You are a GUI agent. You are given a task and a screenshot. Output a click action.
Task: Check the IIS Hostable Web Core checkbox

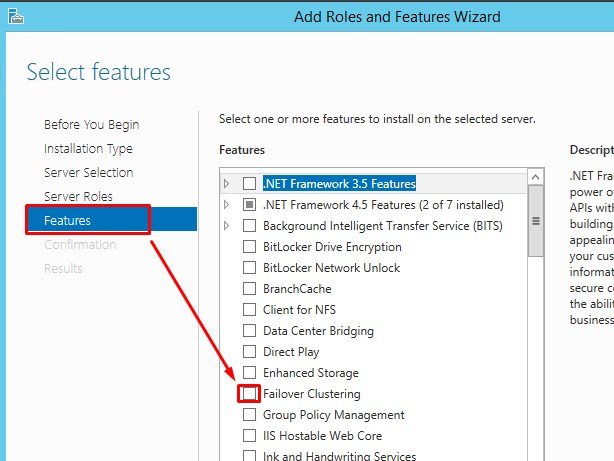(249, 436)
